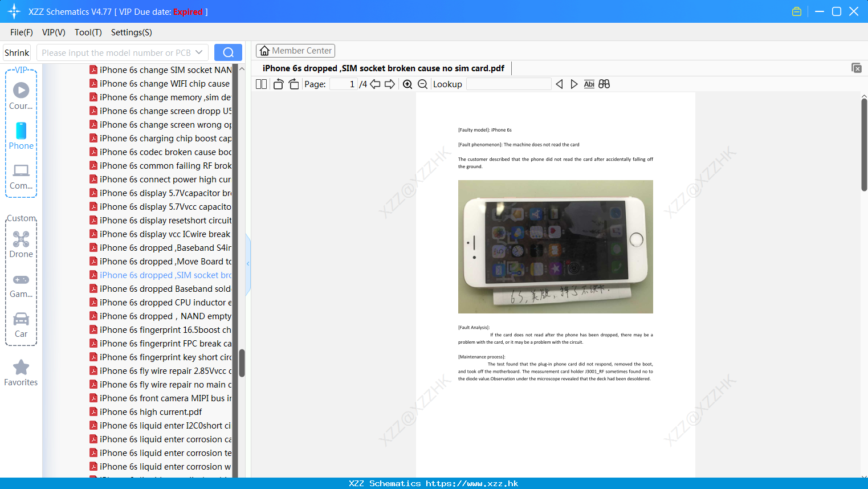Close all tabs with the top-right close icon
Image resolution: width=868 pixels, height=489 pixels.
(x=856, y=68)
